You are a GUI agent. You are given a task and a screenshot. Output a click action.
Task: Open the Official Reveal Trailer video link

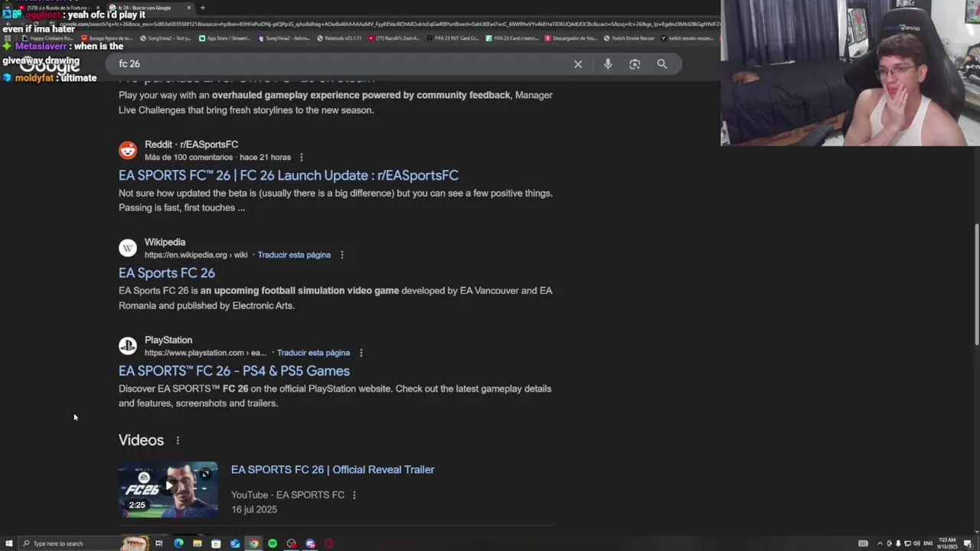click(332, 470)
